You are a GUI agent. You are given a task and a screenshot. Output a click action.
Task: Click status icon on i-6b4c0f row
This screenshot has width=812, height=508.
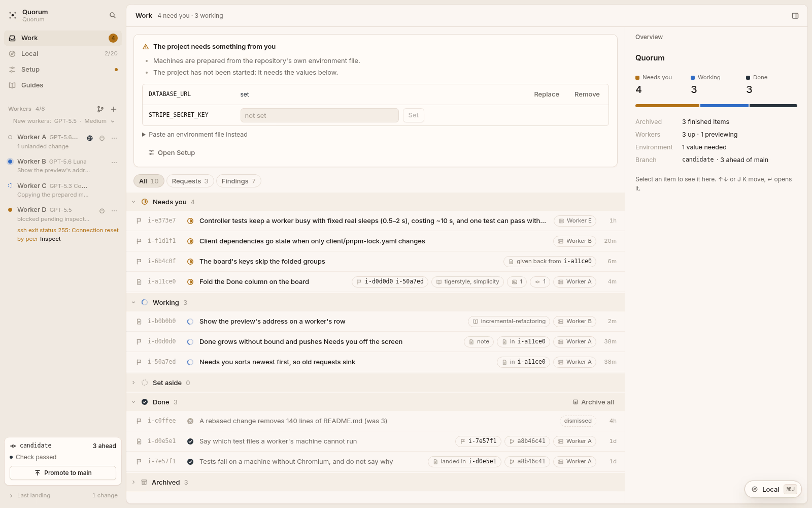[x=190, y=262]
